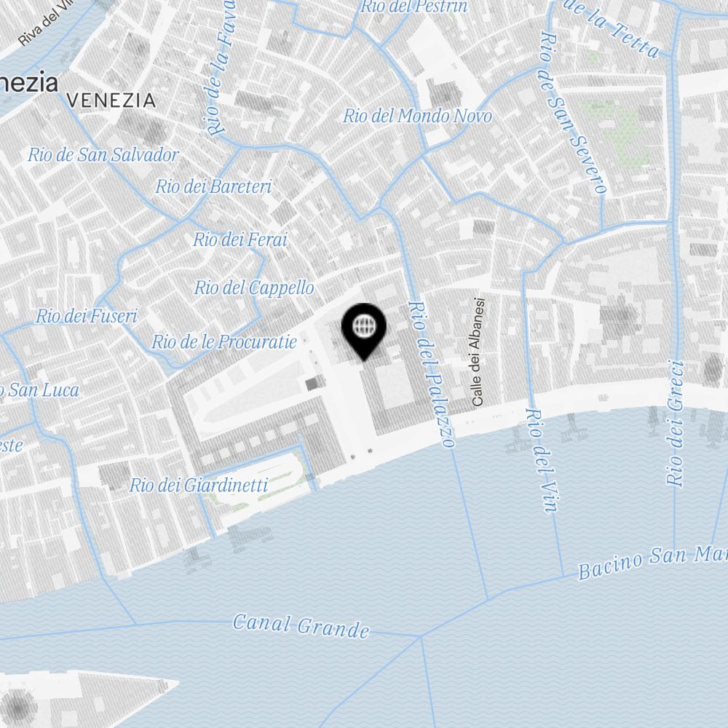
Task: Select the Calle dei Albanesi street label
Action: pyautogui.click(x=478, y=352)
